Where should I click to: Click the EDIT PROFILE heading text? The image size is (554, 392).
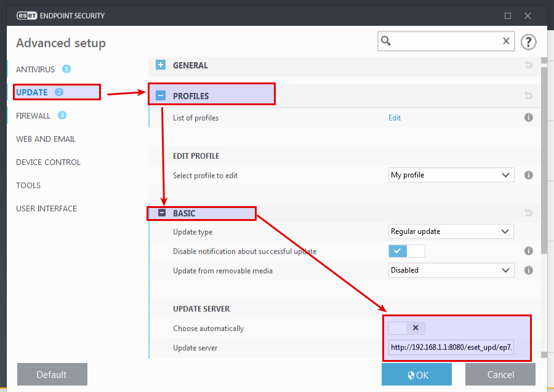[x=196, y=156]
